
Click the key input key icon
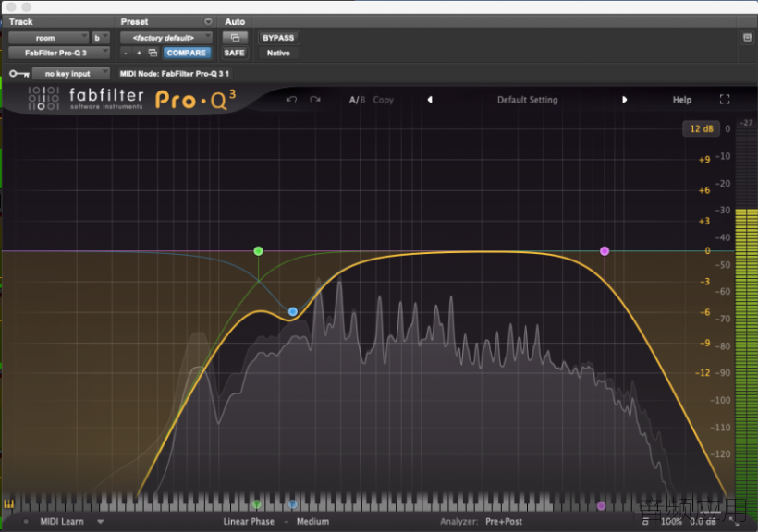click(x=19, y=74)
